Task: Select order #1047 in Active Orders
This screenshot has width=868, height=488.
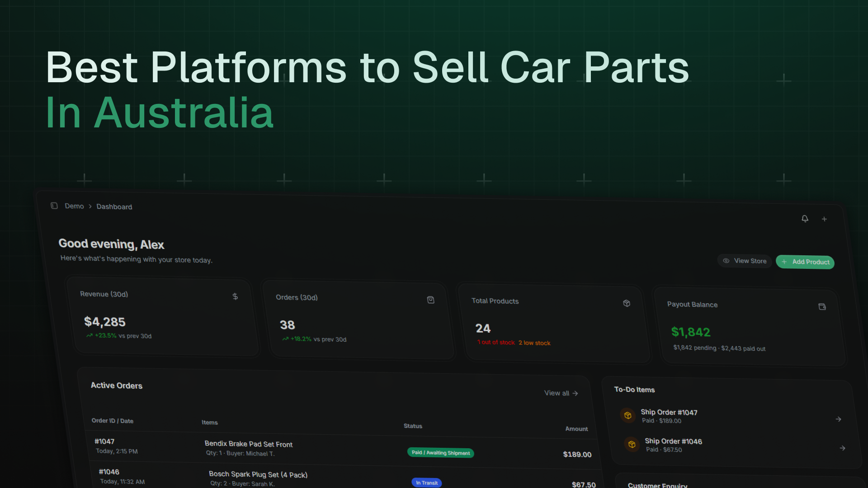Action: pyautogui.click(x=104, y=441)
